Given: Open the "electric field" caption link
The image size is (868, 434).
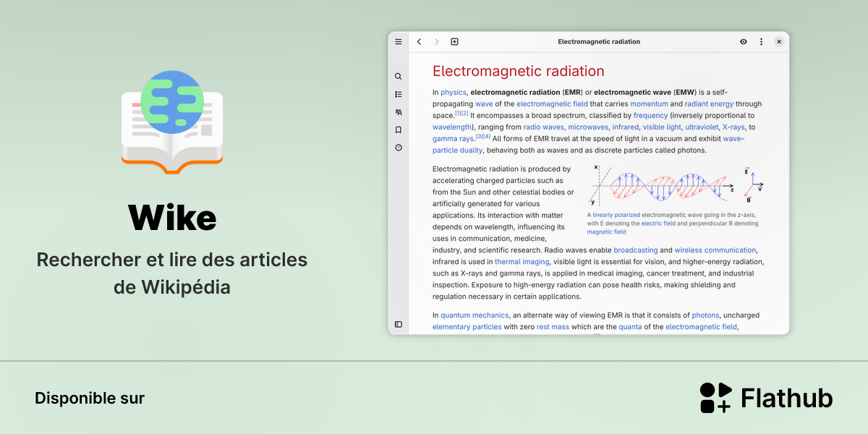Looking at the screenshot, I should [658, 224].
